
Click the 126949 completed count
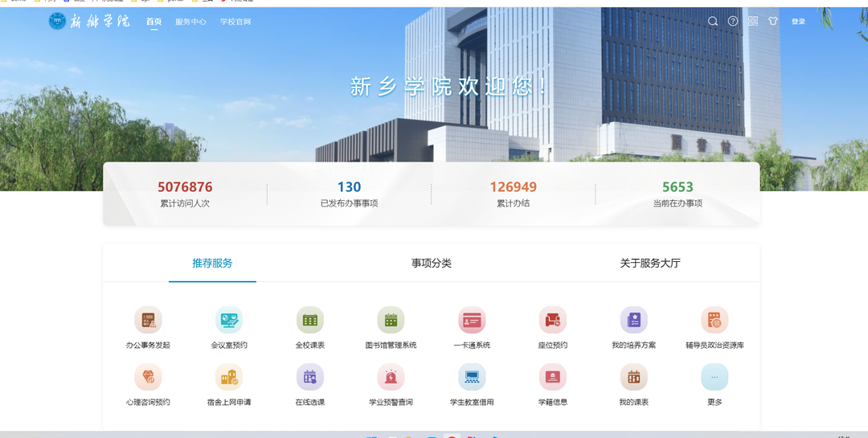tap(513, 187)
